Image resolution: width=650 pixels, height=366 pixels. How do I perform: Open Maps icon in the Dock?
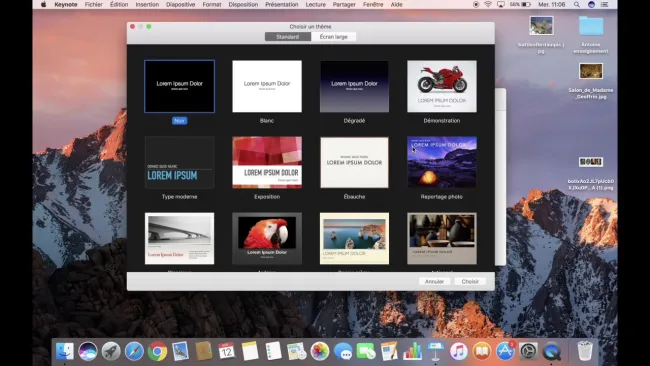point(296,351)
